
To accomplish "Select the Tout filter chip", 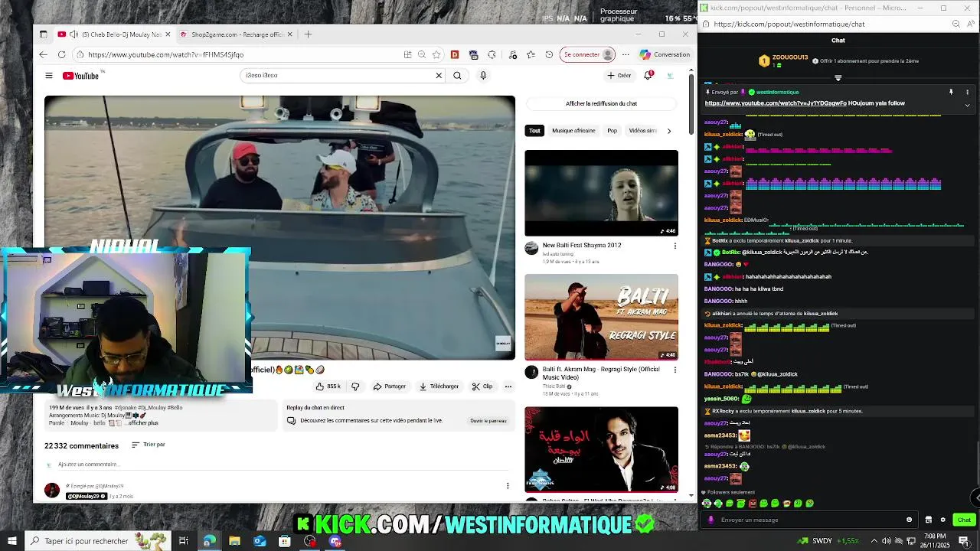I will (534, 131).
